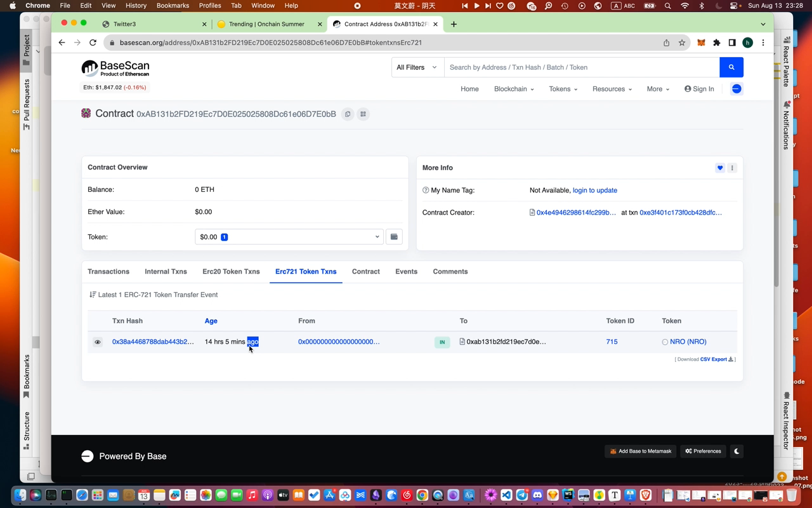Open the Comments tab
This screenshot has height=508, width=812.
(450, 272)
